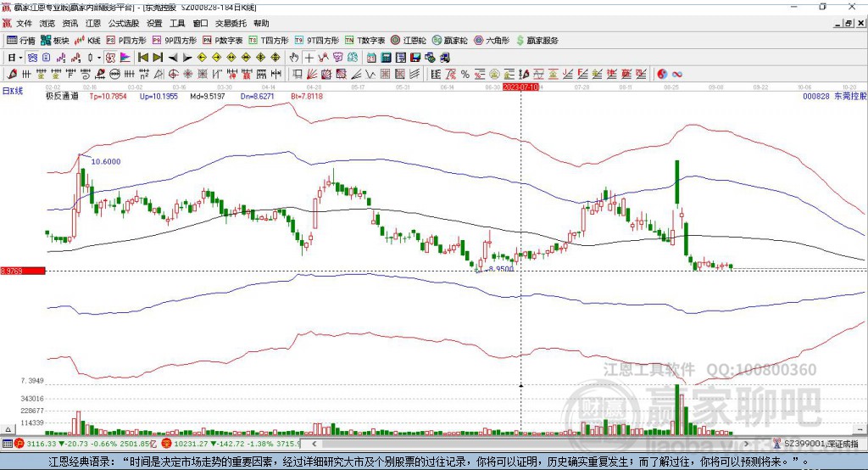
Task: Open the P四方形 tool
Action: click(x=126, y=41)
